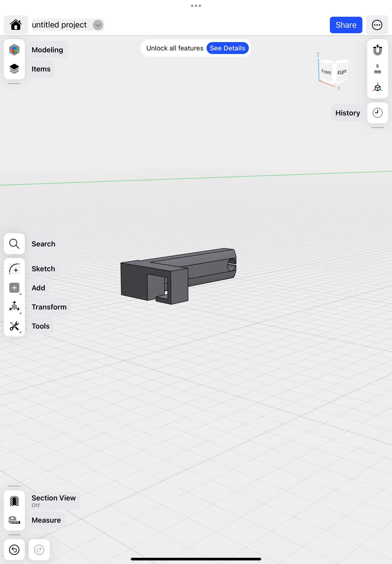Open the untitled project dropdown
392x564 pixels.
(x=98, y=25)
